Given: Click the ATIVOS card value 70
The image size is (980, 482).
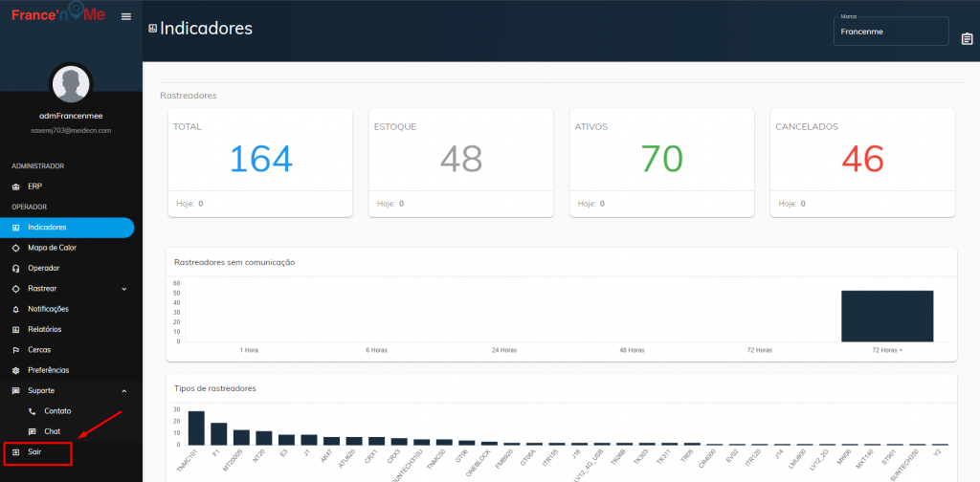Looking at the screenshot, I should point(662,159).
